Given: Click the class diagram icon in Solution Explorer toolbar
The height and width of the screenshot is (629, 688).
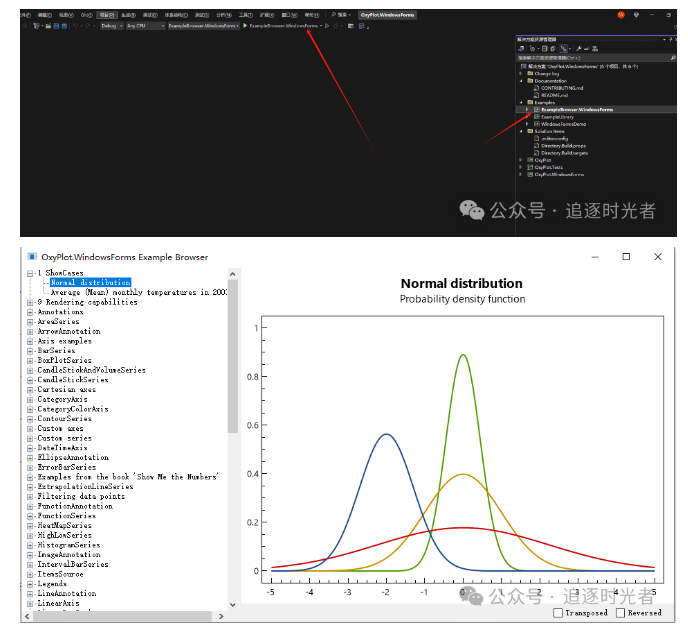Looking at the screenshot, I should click(595, 49).
